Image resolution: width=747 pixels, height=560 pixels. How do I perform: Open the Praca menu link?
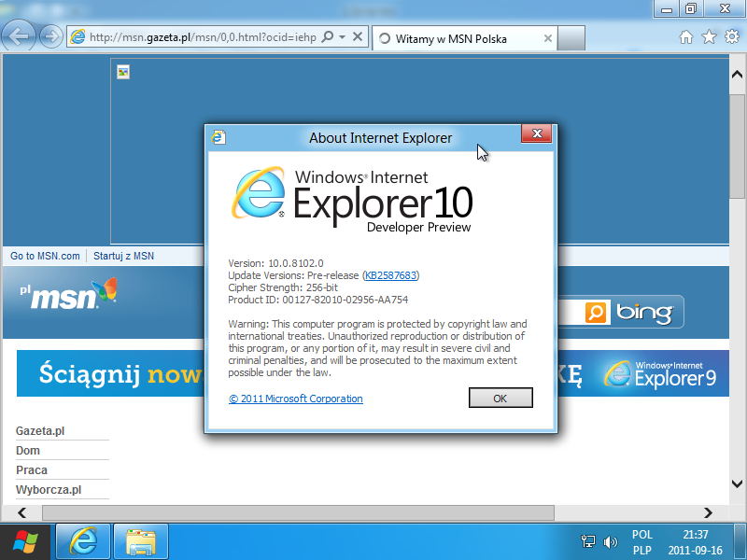tap(32, 470)
